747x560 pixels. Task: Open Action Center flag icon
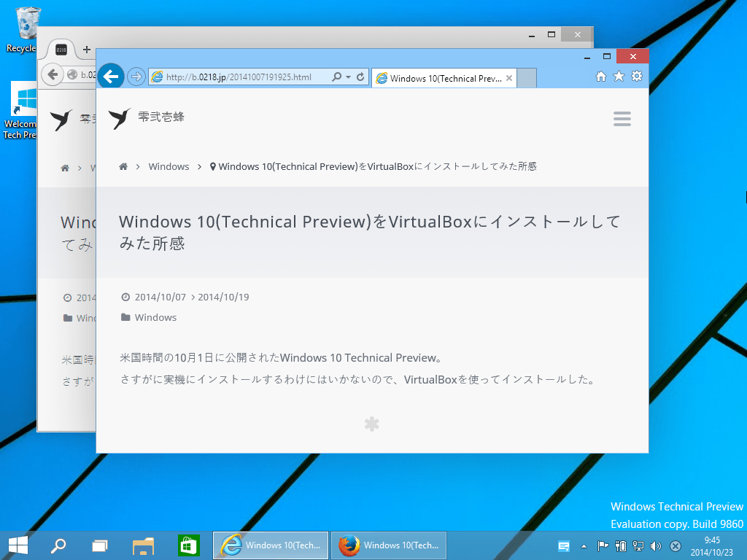tap(603, 546)
